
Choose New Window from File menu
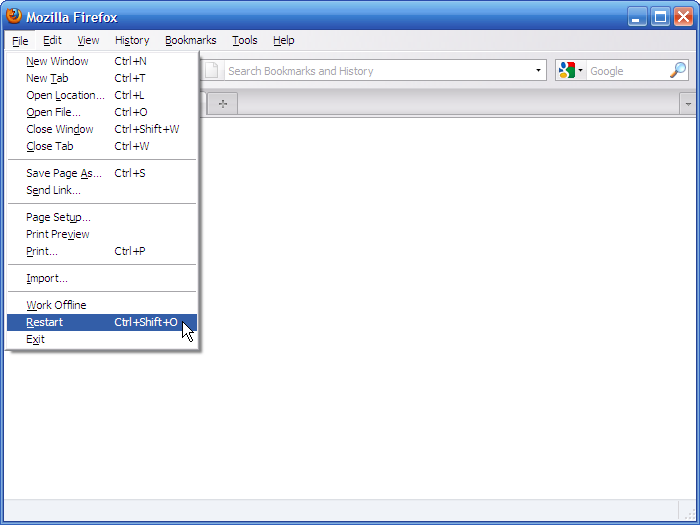point(102,61)
